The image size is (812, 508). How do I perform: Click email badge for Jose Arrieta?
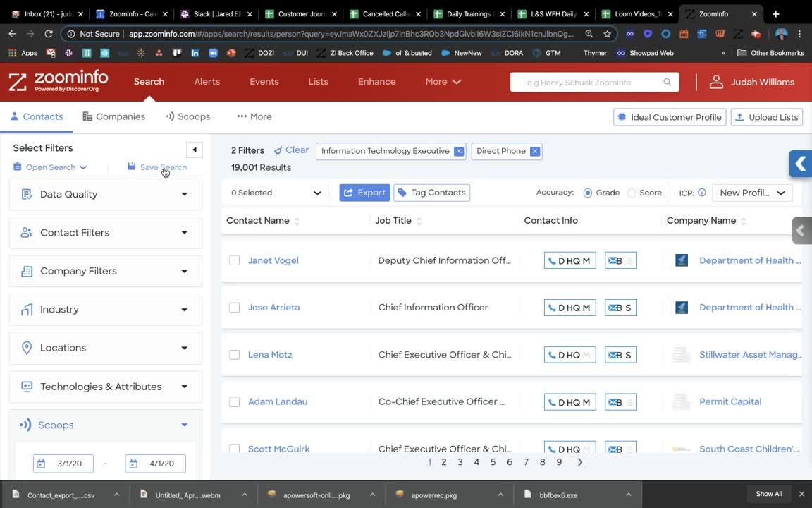(620, 308)
